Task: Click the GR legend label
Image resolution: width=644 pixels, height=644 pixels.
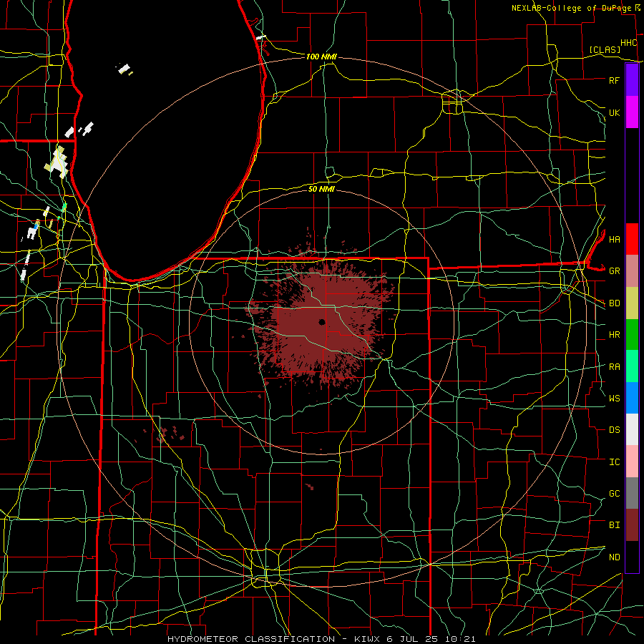Action: click(614, 271)
